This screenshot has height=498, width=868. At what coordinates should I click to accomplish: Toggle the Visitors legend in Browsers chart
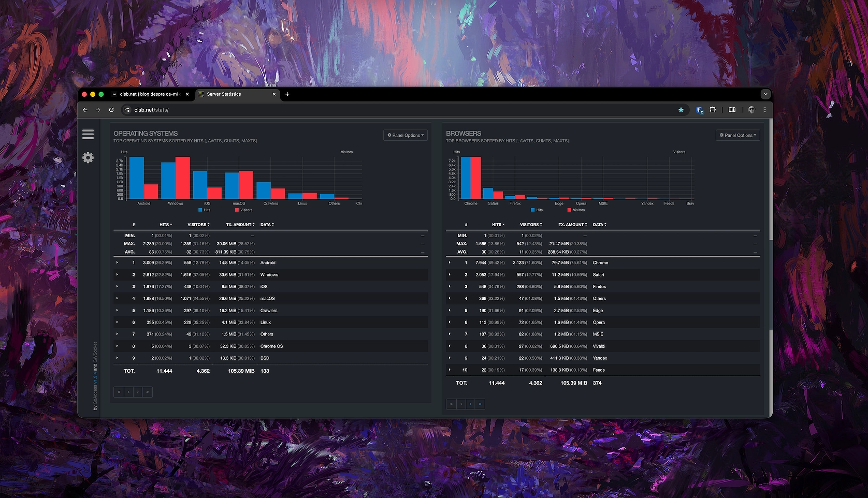point(576,210)
